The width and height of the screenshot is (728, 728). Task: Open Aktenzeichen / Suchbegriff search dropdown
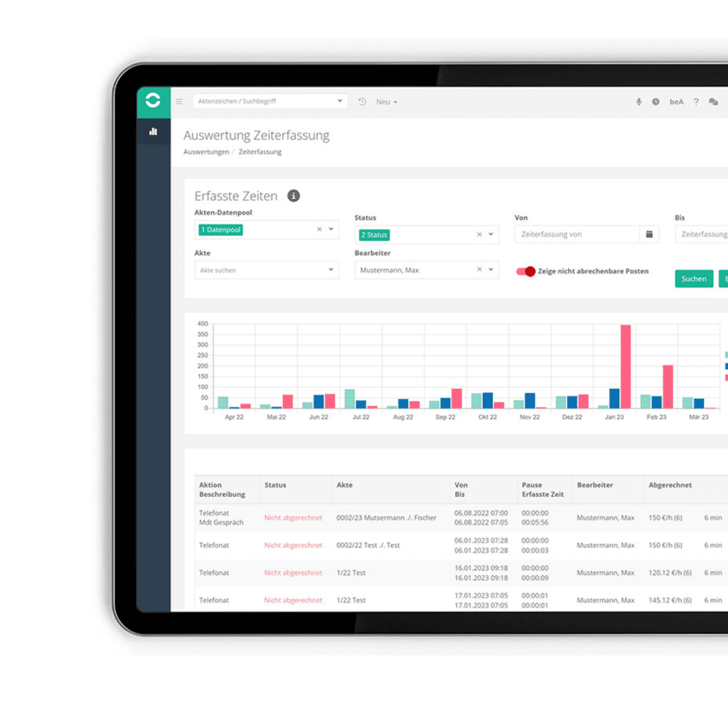coord(270,101)
